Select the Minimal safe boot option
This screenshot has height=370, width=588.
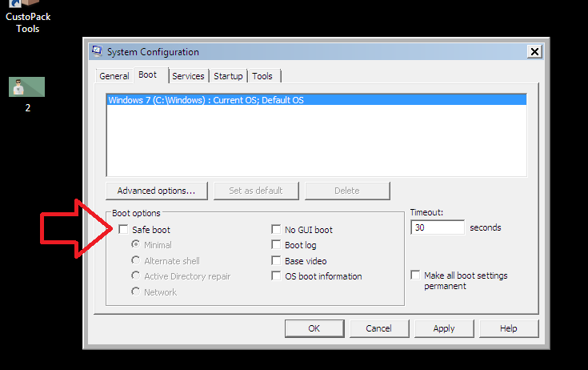[x=136, y=245]
